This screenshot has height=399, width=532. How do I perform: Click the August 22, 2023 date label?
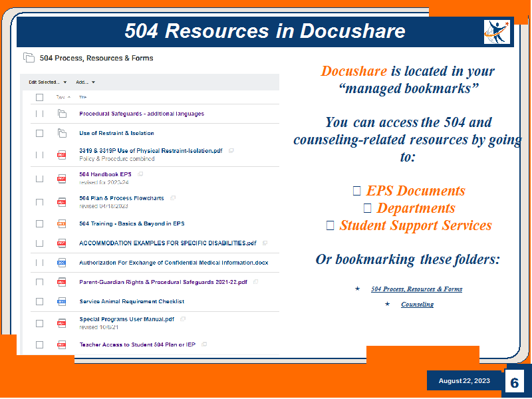pos(464,380)
